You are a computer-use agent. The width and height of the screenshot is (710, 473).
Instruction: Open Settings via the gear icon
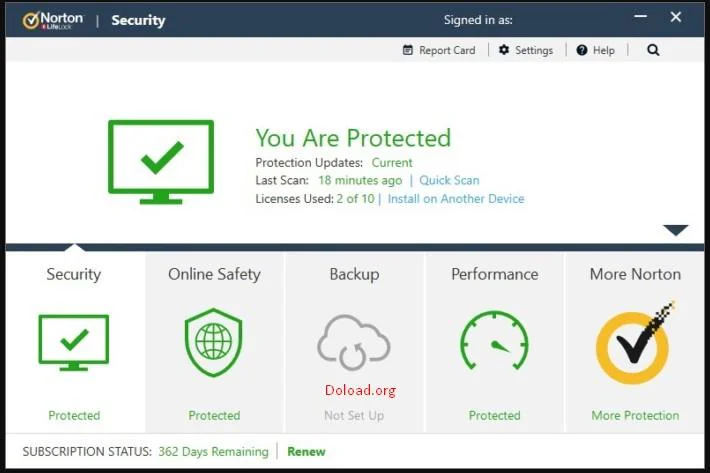(504, 50)
